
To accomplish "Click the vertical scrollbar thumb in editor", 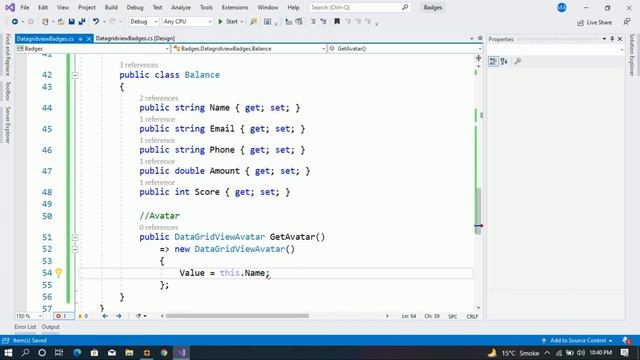I will (478, 211).
